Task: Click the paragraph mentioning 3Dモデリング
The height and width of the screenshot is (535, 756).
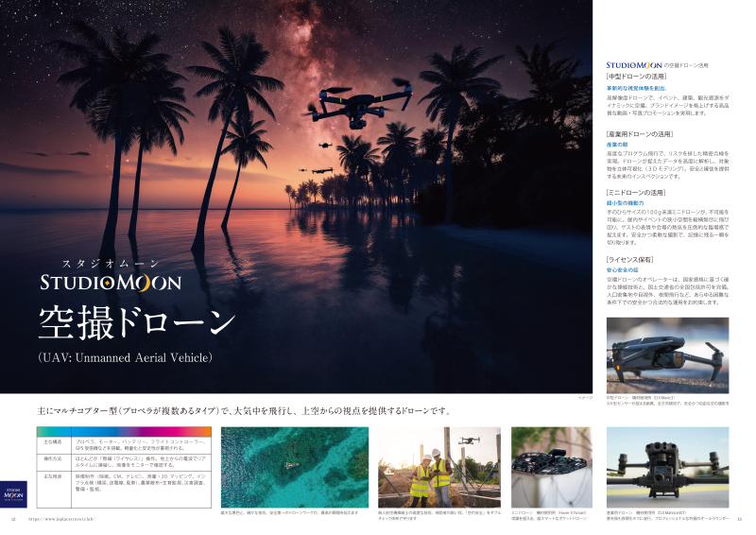Action: 668,165
